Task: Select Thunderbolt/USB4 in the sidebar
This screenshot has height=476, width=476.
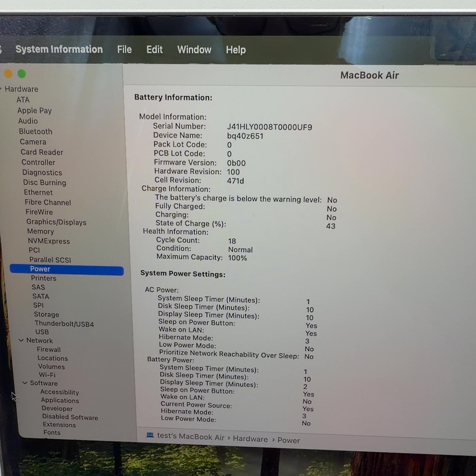Action: tap(64, 324)
